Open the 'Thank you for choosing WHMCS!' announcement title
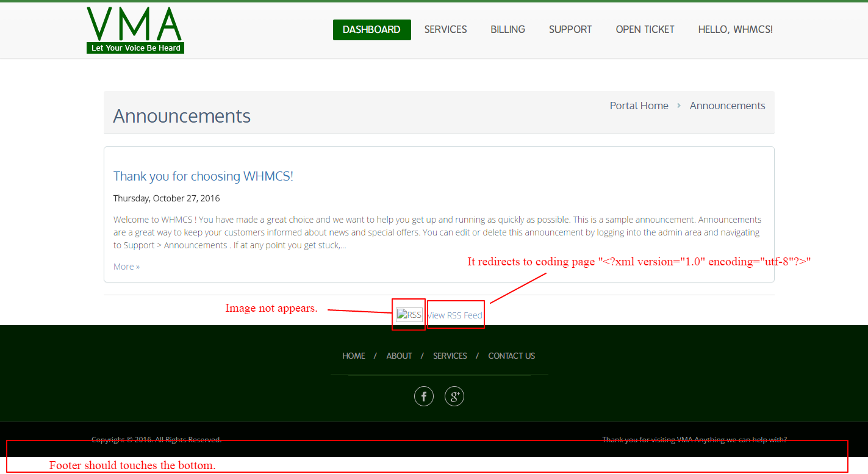Viewport: 868px width, 474px height. click(203, 176)
